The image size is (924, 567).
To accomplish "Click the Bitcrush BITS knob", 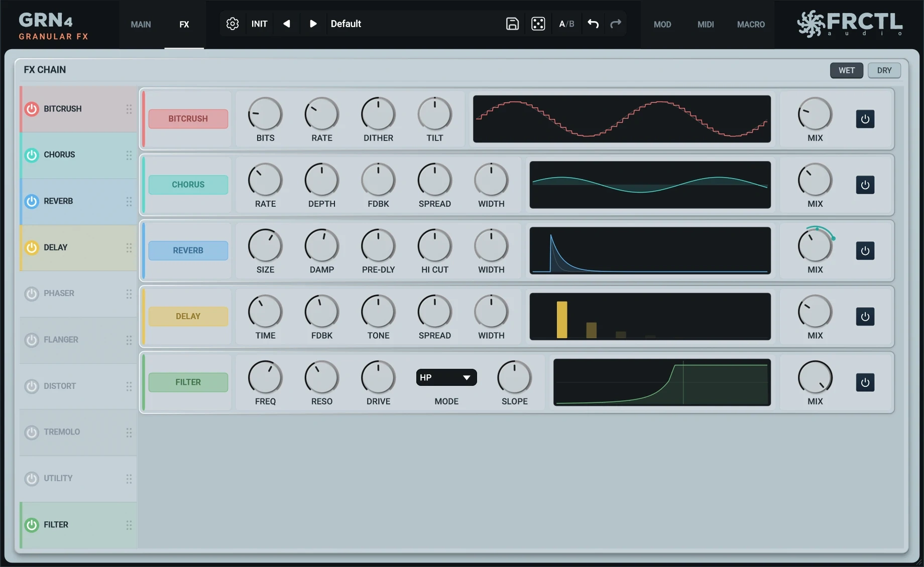I will tap(265, 114).
